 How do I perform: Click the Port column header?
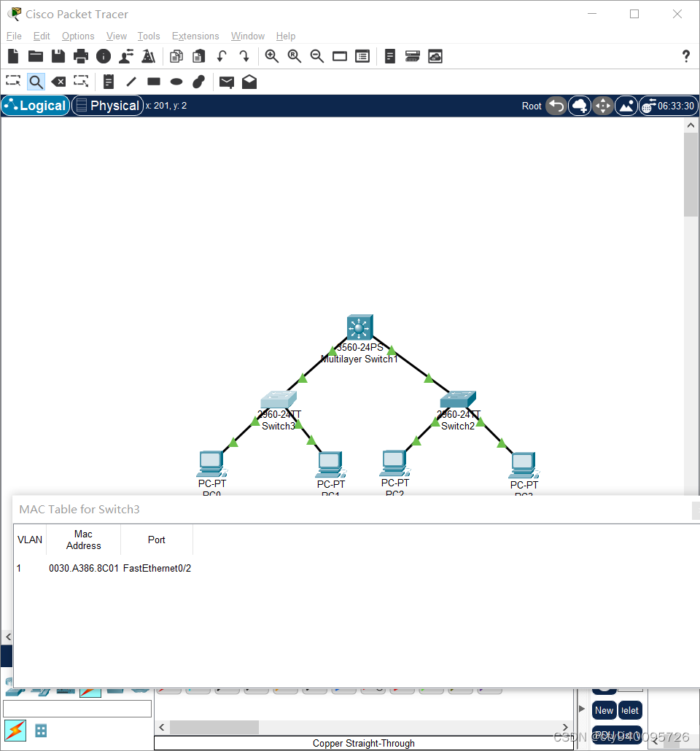157,540
